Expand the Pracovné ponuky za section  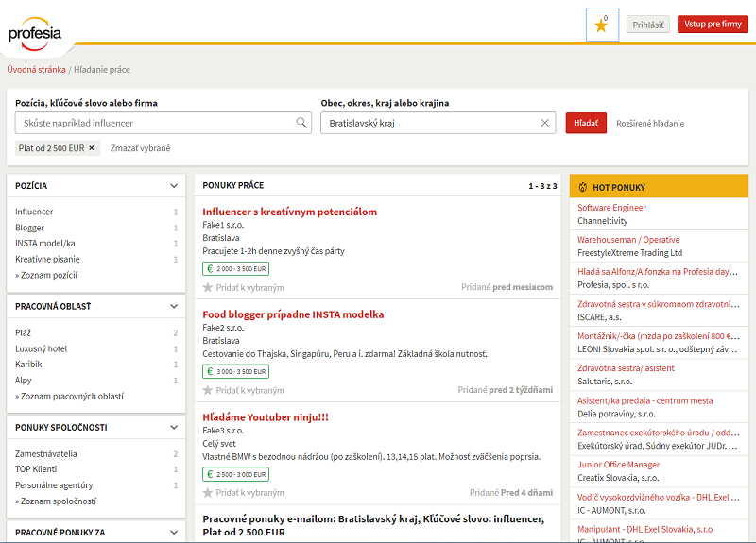pyautogui.click(x=174, y=533)
